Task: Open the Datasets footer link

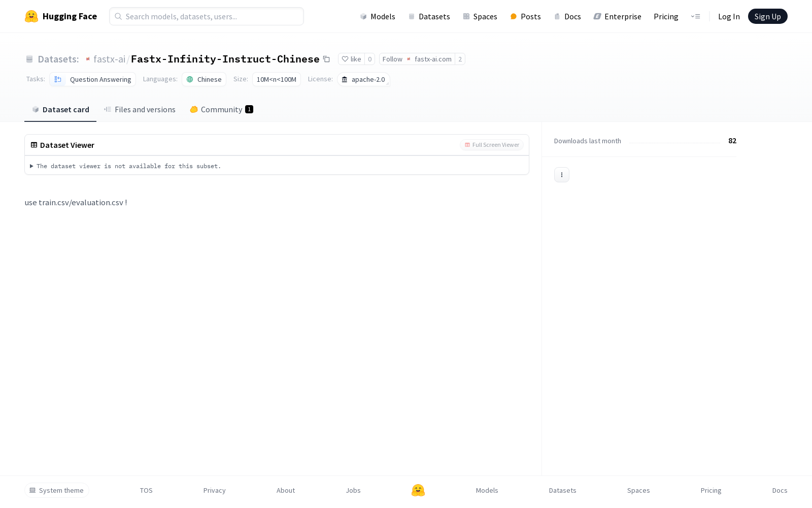Action: (x=563, y=490)
